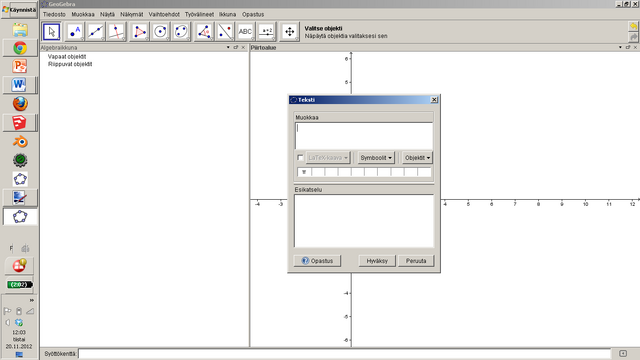The width and height of the screenshot is (640, 360).
Task: Toggle the LaTeX-kaava checkbox
Action: 300,158
